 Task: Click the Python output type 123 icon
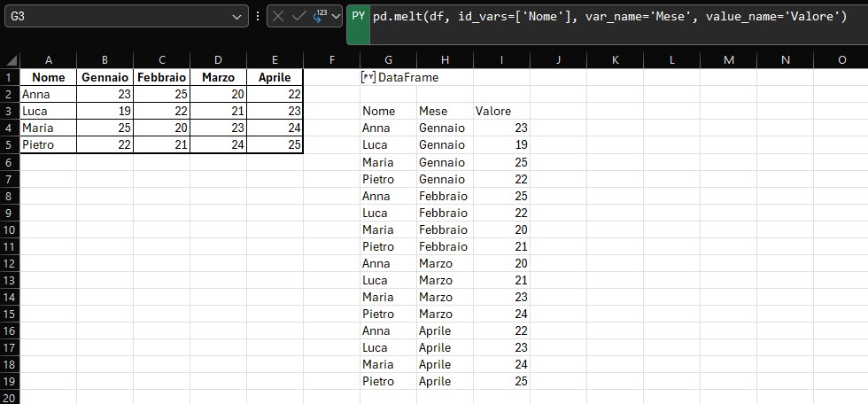click(320, 16)
